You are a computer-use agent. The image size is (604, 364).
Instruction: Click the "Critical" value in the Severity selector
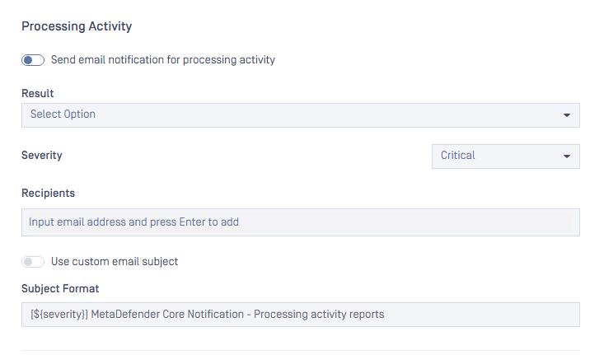coord(457,156)
